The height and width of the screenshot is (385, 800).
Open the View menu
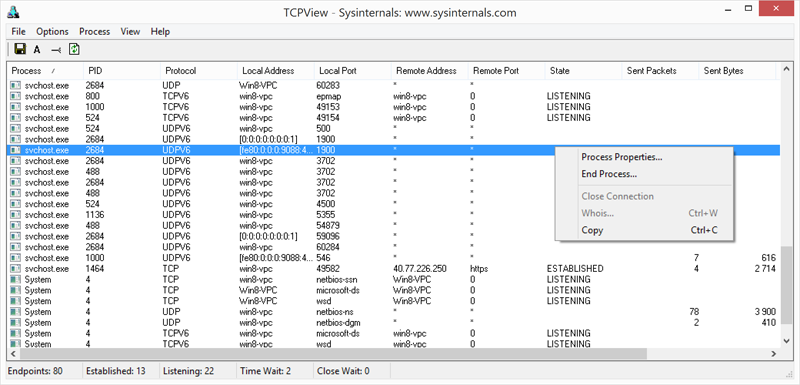point(130,32)
